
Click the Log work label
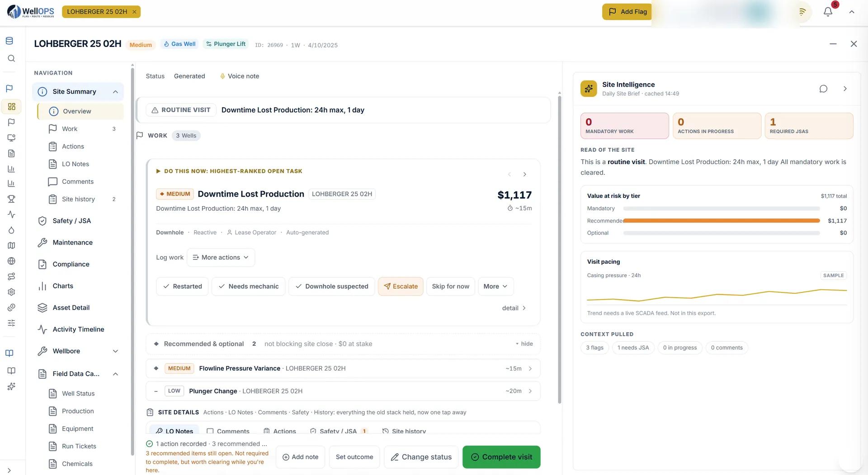coord(170,257)
